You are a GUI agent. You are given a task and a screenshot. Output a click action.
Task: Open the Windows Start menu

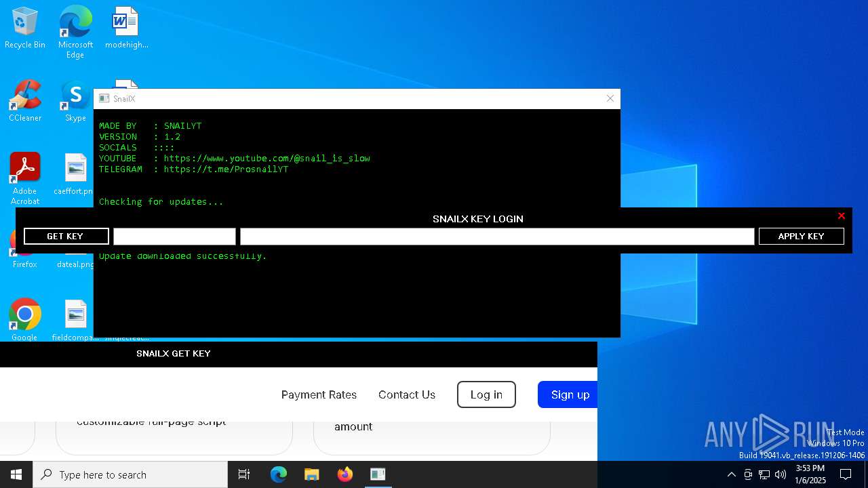16,474
